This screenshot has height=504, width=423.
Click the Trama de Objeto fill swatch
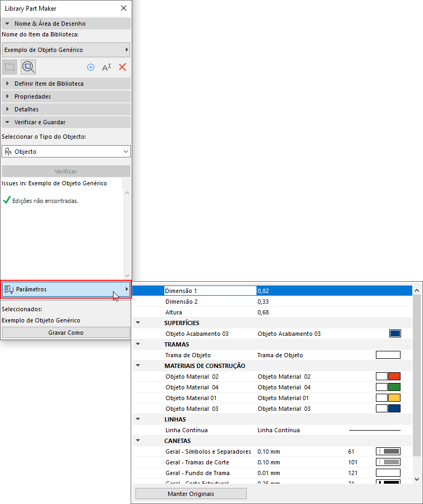pos(388,355)
